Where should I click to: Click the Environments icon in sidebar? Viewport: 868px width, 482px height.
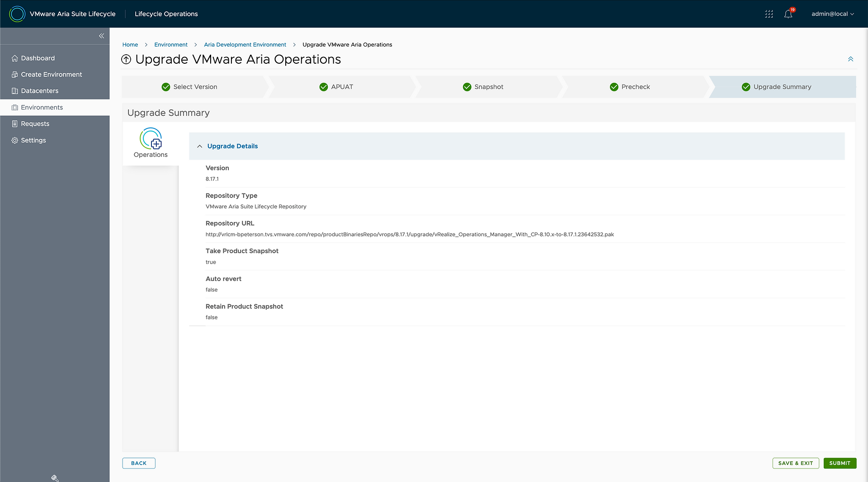15,108
